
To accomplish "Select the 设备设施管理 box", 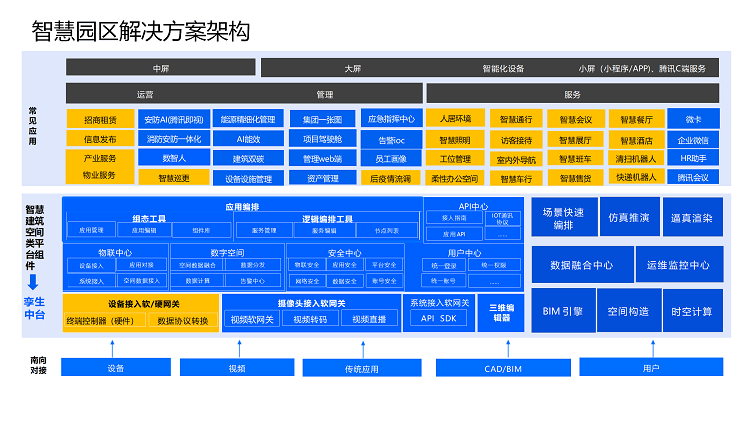I will point(248,178).
